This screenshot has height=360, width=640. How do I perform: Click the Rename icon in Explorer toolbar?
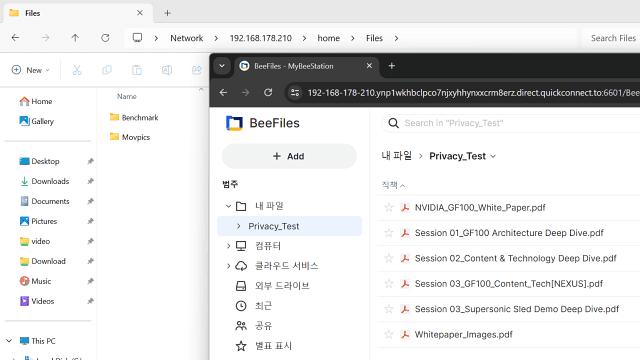click(167, 70)
